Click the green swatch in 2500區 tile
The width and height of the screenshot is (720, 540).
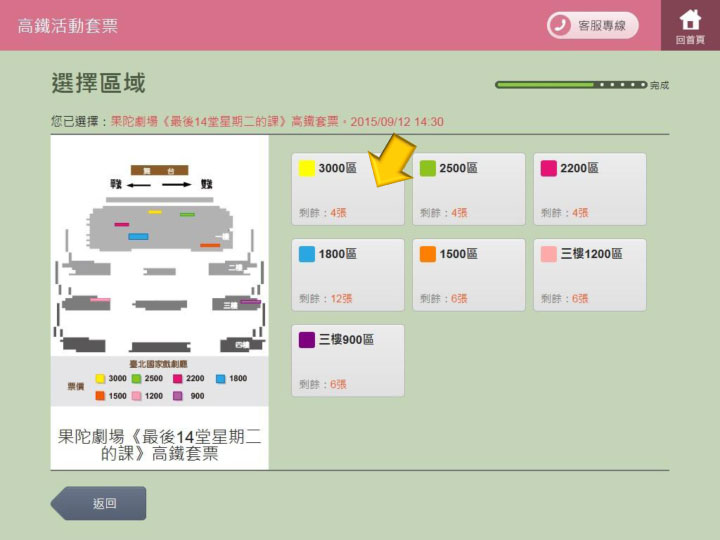click(428, 168)
